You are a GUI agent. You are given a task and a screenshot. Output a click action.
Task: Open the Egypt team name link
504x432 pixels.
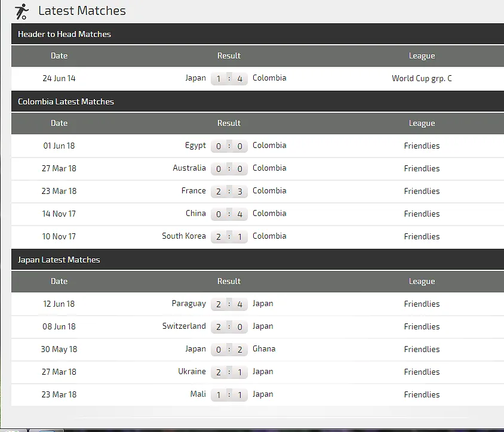point(195,145)
